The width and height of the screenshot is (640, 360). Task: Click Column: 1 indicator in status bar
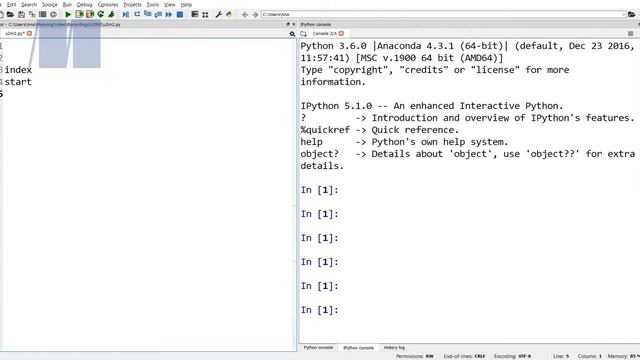[589, 356]
